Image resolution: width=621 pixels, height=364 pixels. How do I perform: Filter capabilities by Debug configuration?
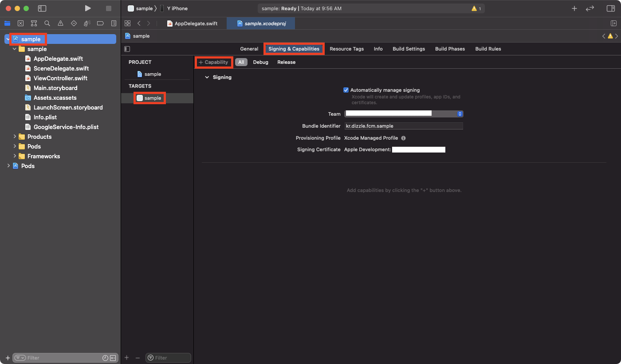pyautogui.click(x=261, y=62)
